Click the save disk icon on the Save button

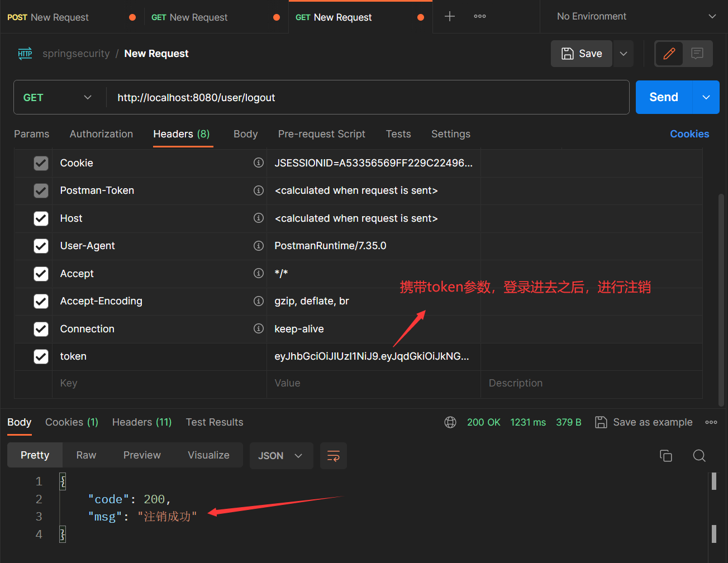tap(568, 54)
